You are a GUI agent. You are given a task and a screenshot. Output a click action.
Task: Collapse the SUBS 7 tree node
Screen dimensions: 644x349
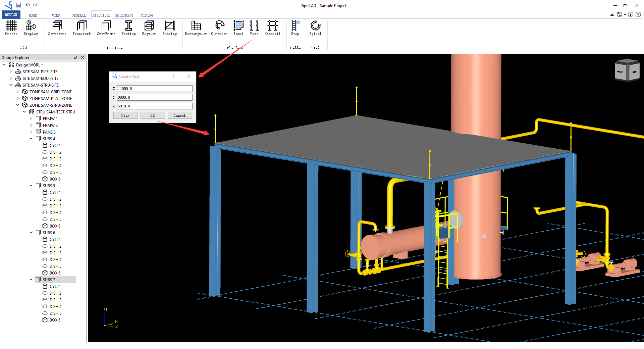pyautogui.click(x=31, y=279)
